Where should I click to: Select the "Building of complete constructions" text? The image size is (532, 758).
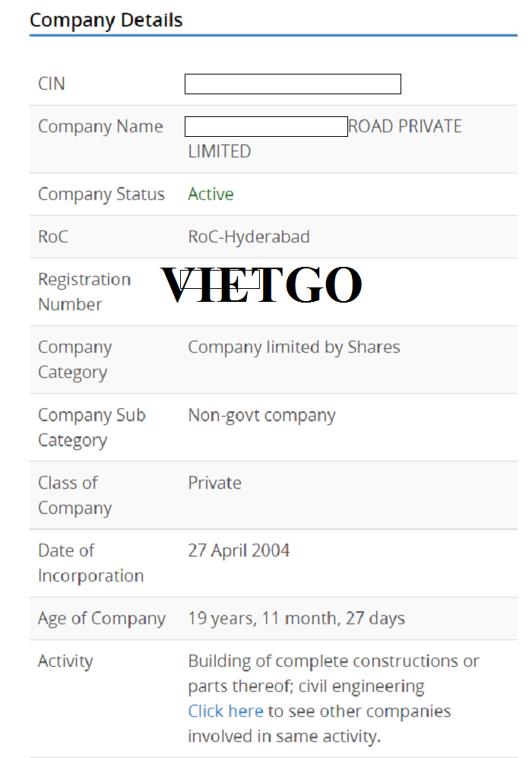[334, 661]
